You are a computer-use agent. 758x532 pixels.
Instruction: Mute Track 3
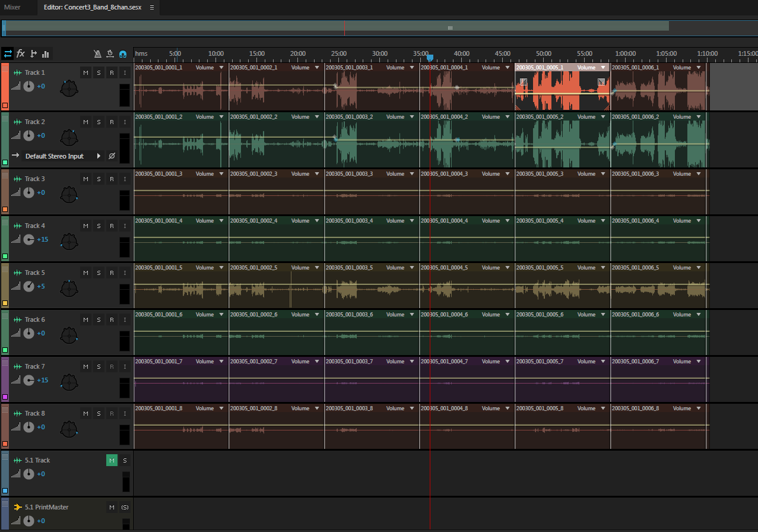tap(86, 179)
